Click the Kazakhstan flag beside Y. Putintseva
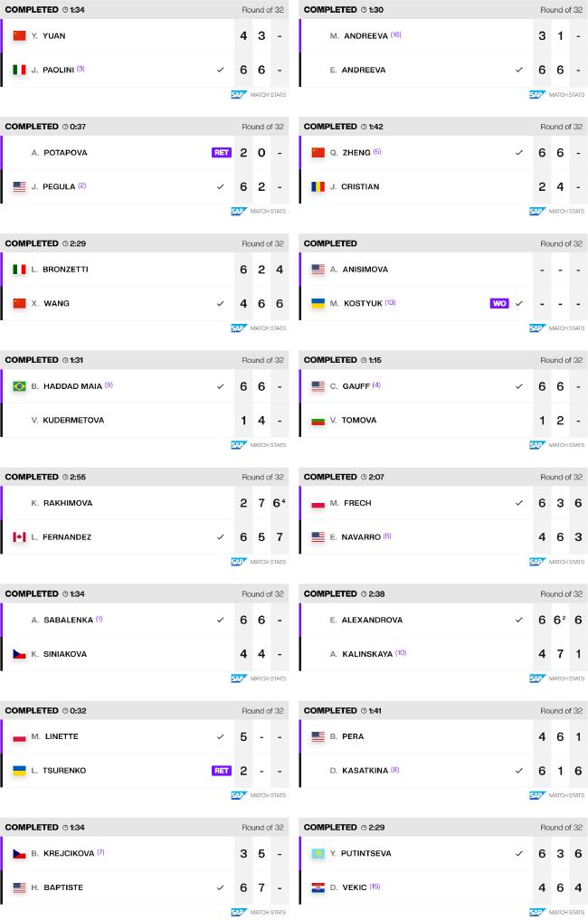 (318, 854)
